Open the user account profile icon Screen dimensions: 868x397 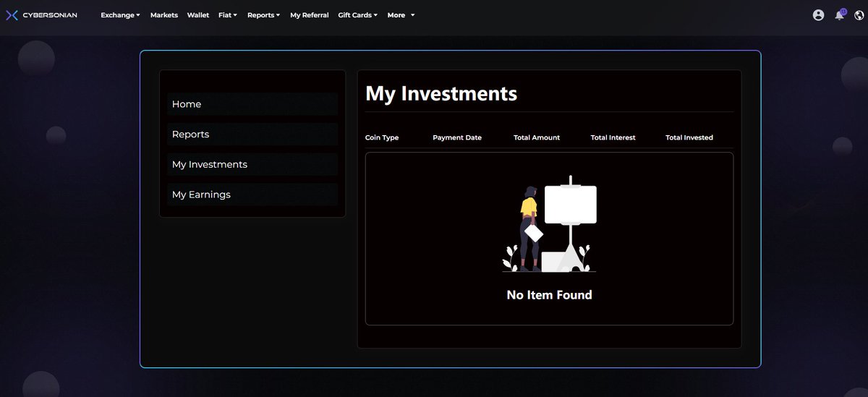click(818, 15)
